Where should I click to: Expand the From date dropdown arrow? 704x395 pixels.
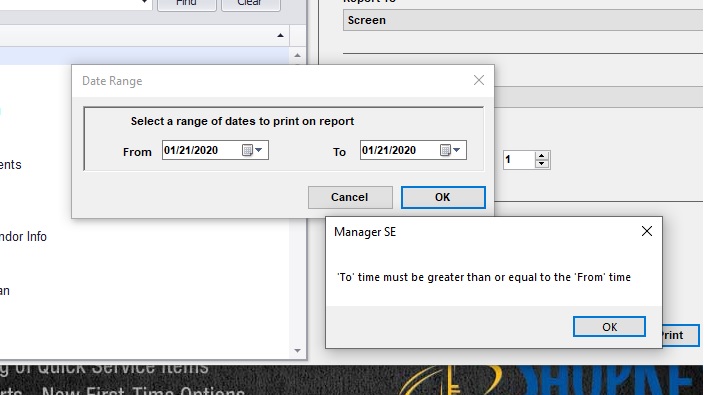(x=259, y=150)
